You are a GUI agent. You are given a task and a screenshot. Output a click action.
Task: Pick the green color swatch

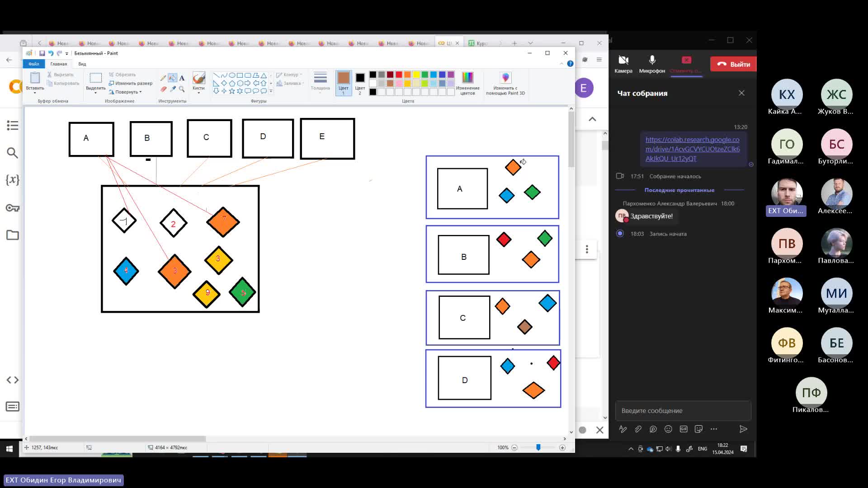pyautogui.click(x=425, y=75)
